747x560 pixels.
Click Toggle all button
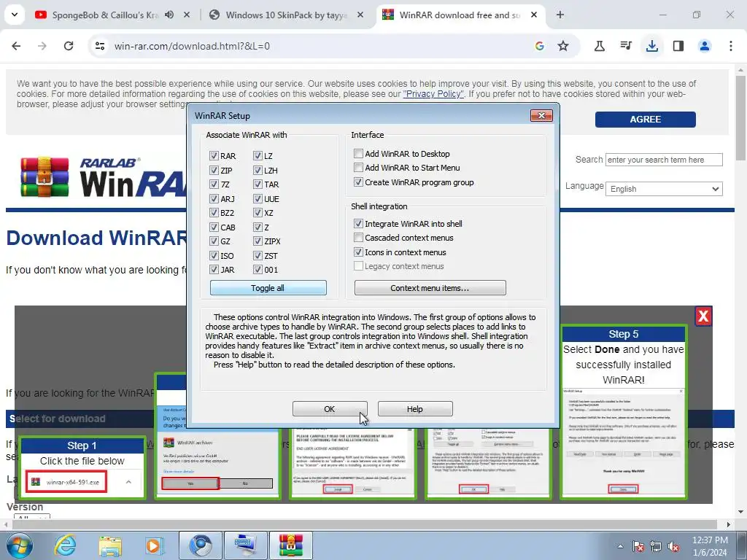[268, 287]
